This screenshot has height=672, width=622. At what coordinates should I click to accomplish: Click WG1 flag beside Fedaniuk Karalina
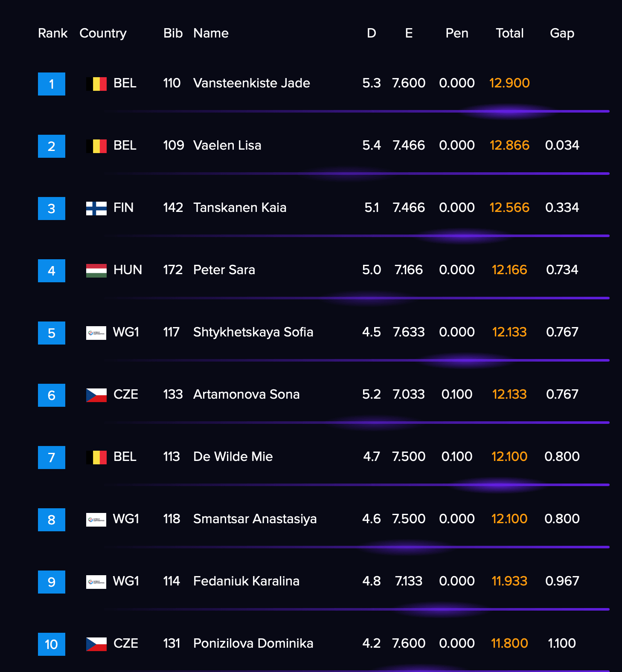(96, 582)
